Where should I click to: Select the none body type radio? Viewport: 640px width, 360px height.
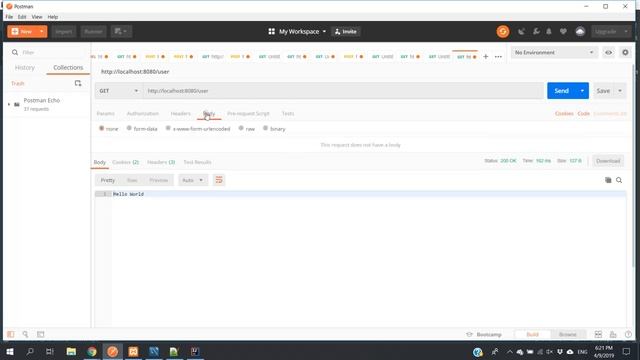(x=101, y=128)
